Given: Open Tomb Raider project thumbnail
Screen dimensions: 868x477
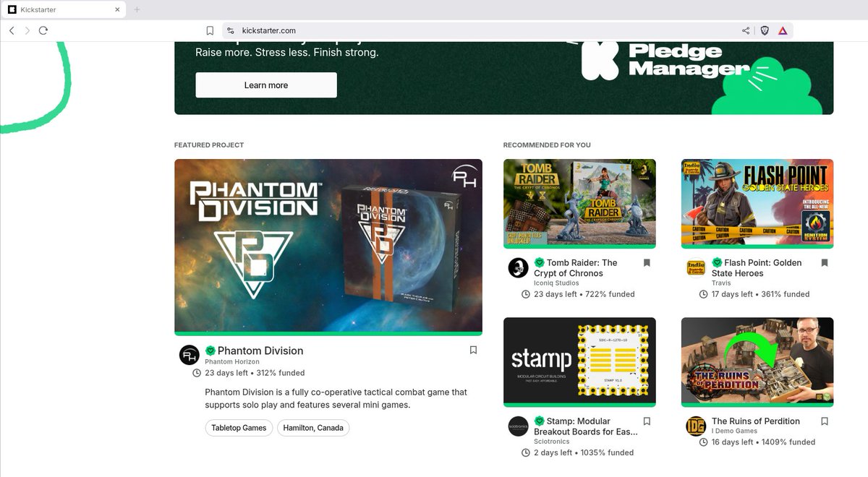Looking at the screenshot, I should (579, 202).
